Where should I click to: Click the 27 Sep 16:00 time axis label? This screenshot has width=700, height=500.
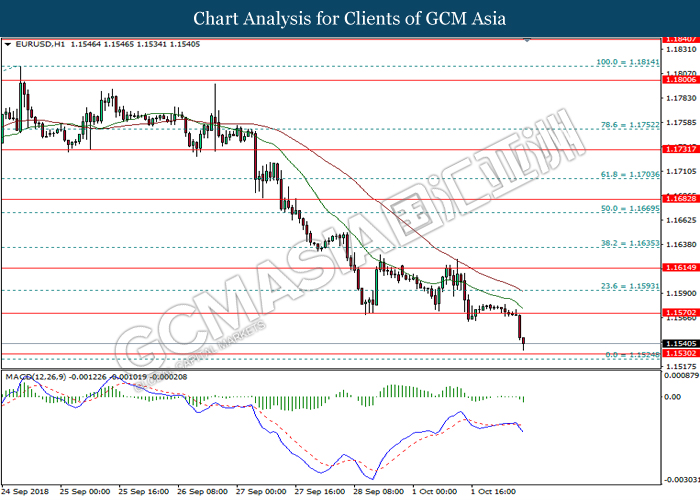click(x=320, y=492)
